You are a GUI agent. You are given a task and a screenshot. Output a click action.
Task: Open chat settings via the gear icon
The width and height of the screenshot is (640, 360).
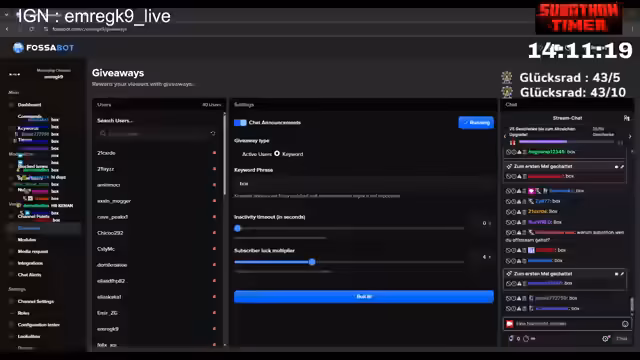(606, 338)
